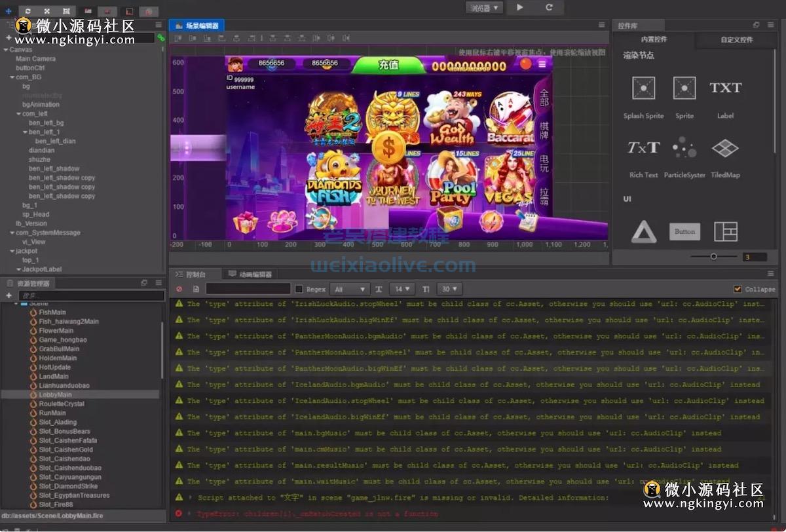786x532 pixels.
Task: Pick the Label TXT control
Action: tap(725, 88)
